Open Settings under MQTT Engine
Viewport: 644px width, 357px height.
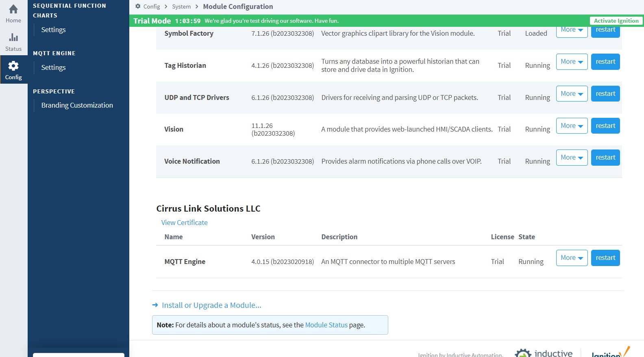(x=53, y=67)
